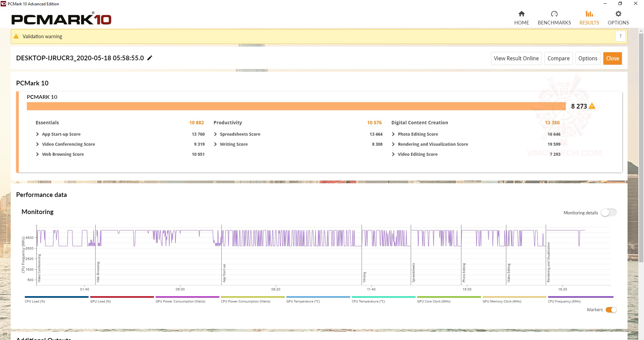The image size is (644, 340).
Task: Enable the Monitoring details toggle
Action: 608,213
